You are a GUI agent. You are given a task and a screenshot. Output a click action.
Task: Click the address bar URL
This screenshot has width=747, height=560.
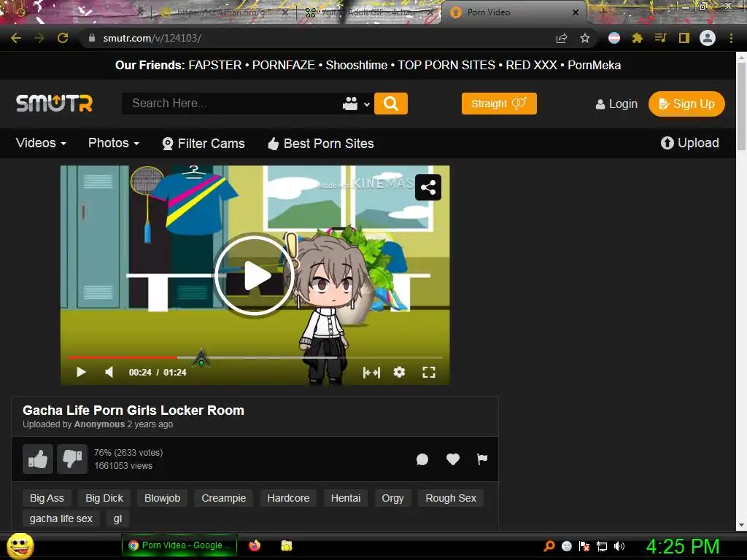[152, 38]
